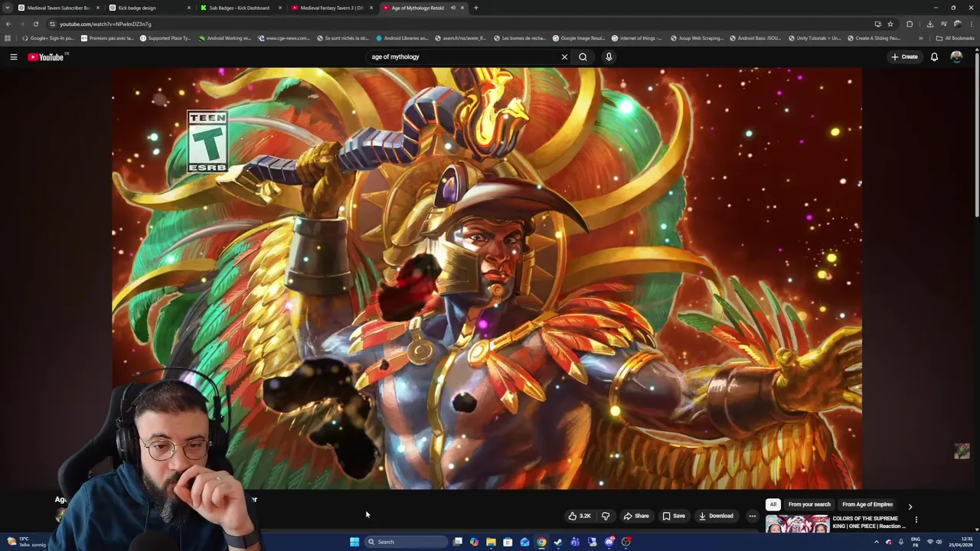Open volume control in the system tray
Screen dimensions: 980x551
point(939,542)
